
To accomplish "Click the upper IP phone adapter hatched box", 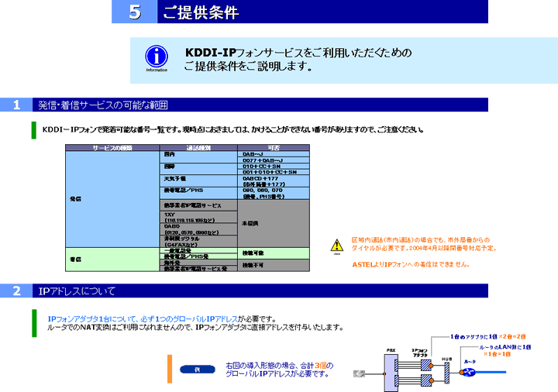I will 426,366.
